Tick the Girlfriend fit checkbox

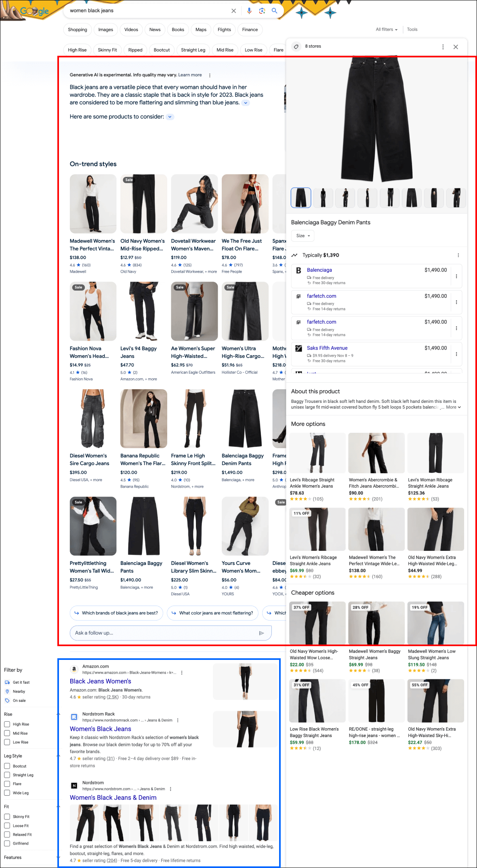click(7, 843)
